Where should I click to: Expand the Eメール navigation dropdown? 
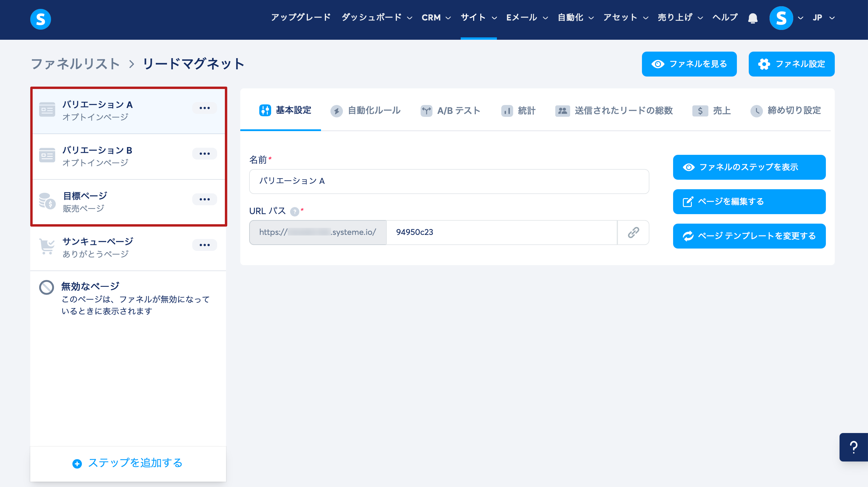click(x=527, y=17)
